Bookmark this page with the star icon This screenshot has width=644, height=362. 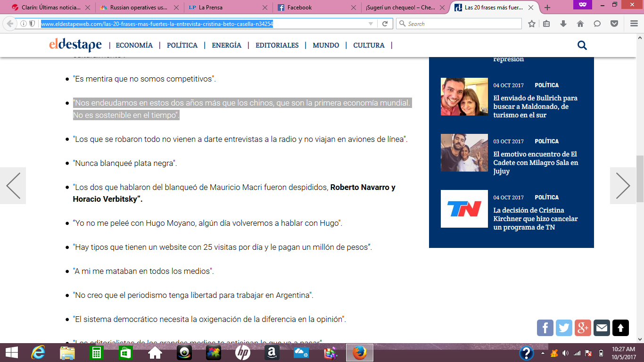(532, 24)
